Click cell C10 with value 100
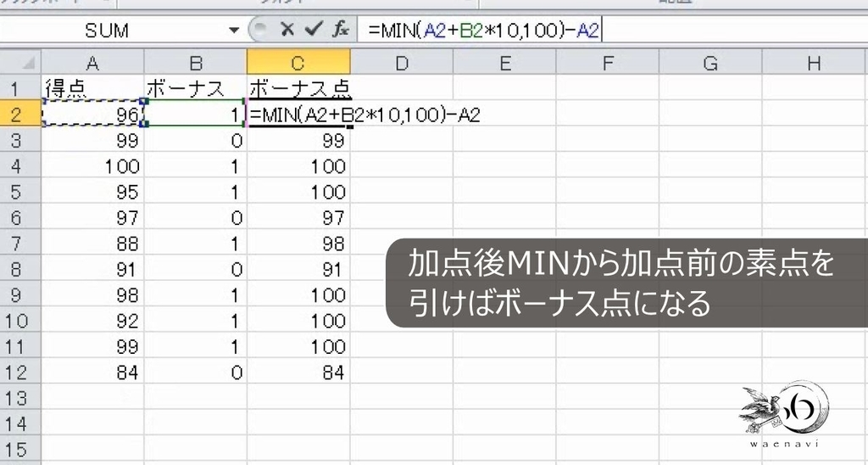The width and height of the screenshot is (868, 465). click(298, 321)
